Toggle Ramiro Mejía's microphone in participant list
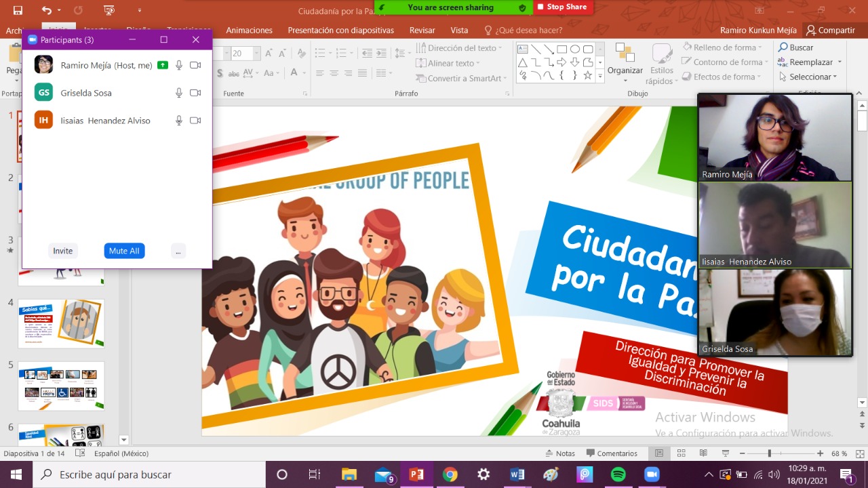868x488 pixels. tap(179, 65)
